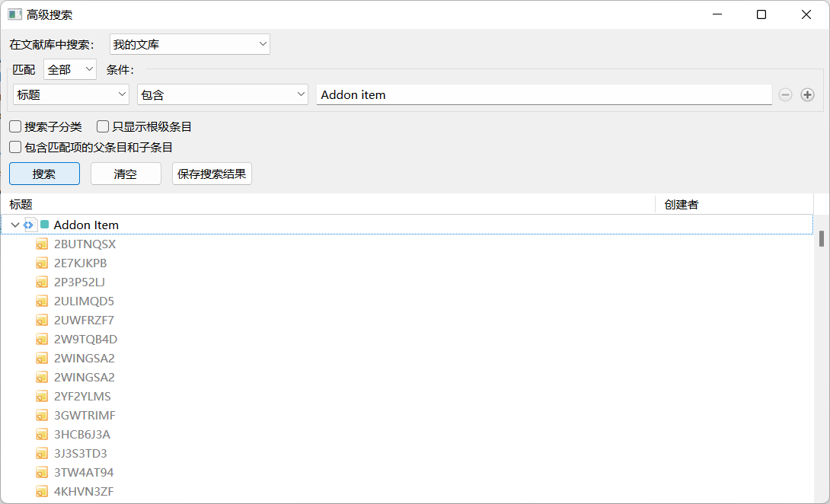
Task: Click note icon beside 3J3S3TD3
Action: (x=42, y=454)
